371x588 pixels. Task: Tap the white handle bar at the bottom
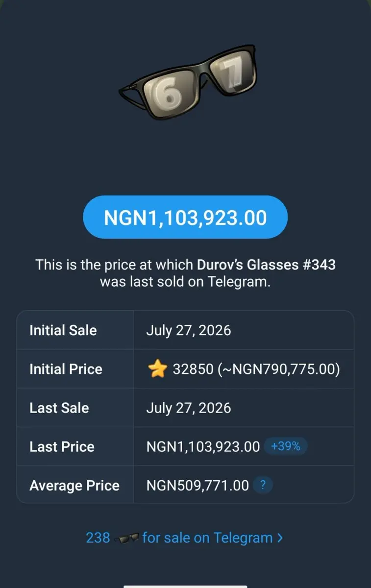click(185, 586)
